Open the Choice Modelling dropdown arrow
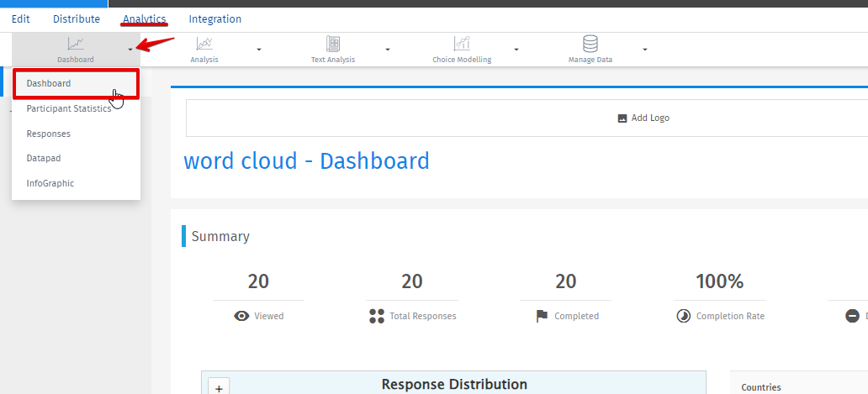The image size is (868, 394). tap(516, 50)
